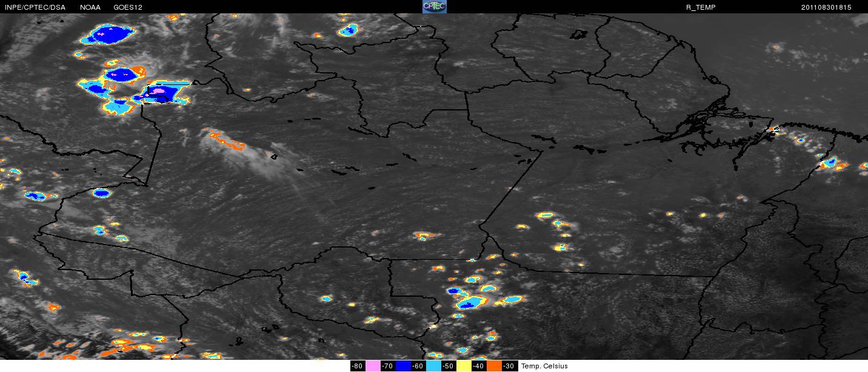Select the dark blue legend swatch
Viewport: 868px width, 372px height.
[403, 366]
